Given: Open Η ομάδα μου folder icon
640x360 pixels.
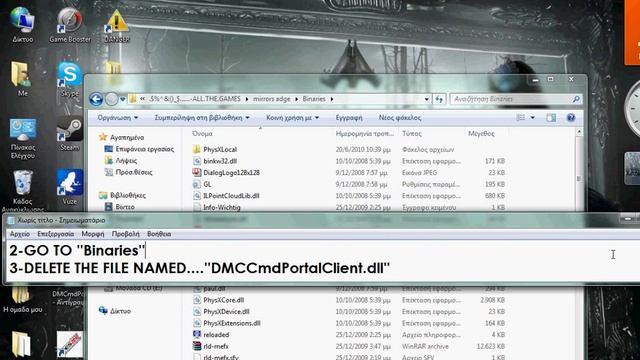Looking at the screenshot, I should [x=22, y=300].
